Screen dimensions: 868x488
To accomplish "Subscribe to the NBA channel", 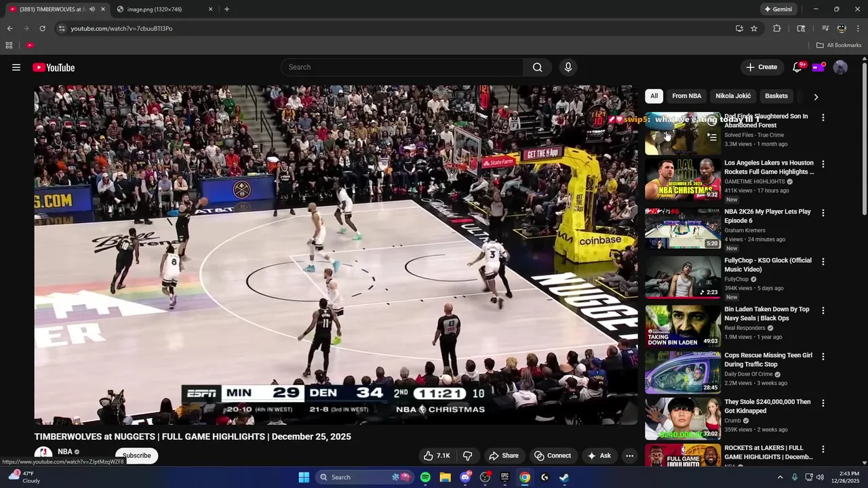I will point(136,455).
